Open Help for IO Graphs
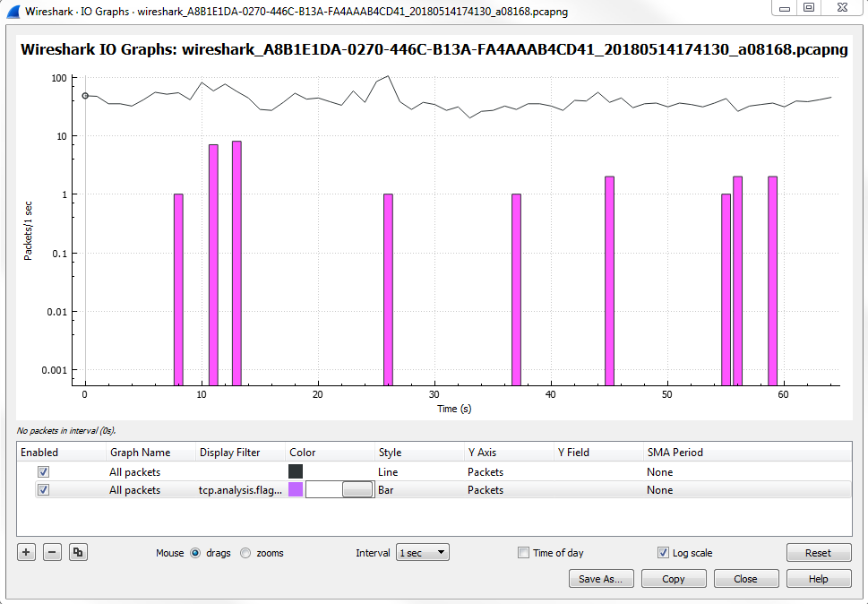The width and height of the screenshot is (868, 604). tap(818, 579)
